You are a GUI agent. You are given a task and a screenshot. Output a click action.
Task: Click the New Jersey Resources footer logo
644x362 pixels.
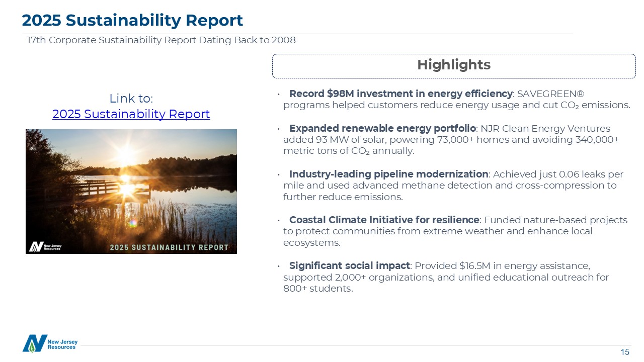click(50, 344)
